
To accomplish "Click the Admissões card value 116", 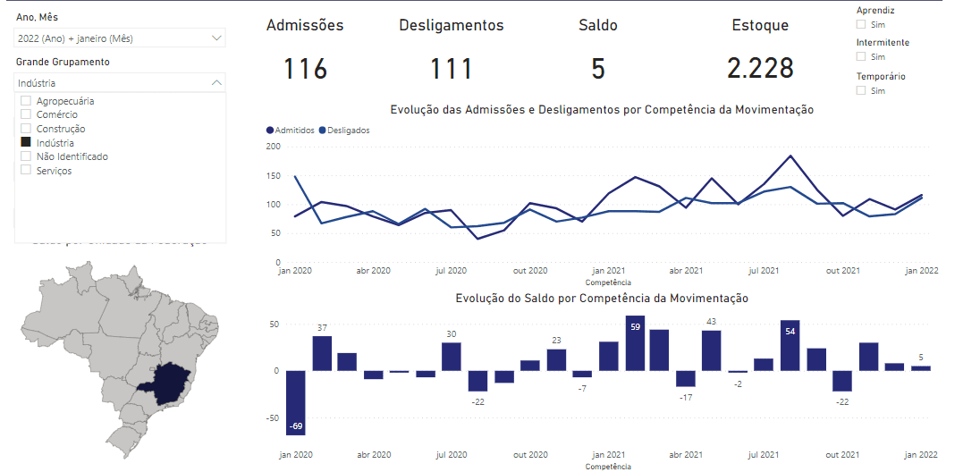I will (305, 69).
